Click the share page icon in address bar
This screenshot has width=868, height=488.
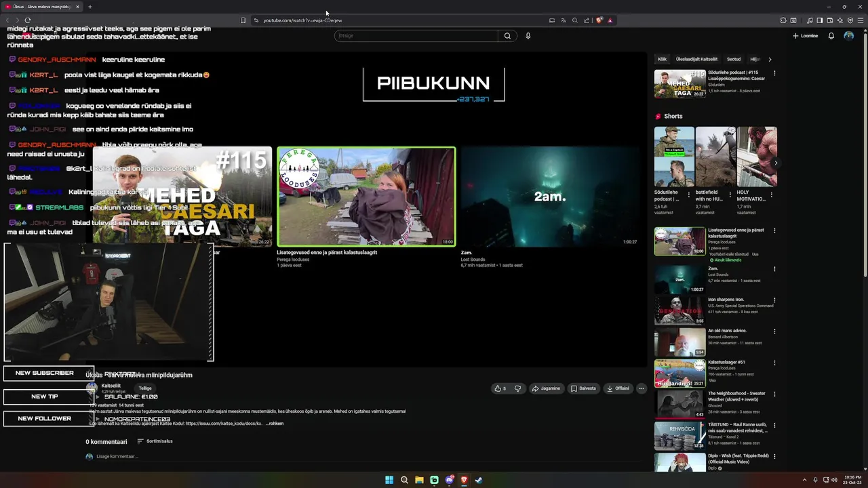click(587, 20)
